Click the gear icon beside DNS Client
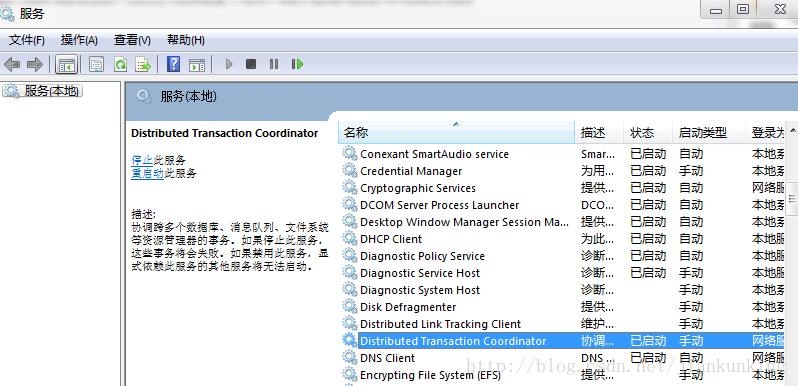798x386 pixels. click(x=350, y=357)
